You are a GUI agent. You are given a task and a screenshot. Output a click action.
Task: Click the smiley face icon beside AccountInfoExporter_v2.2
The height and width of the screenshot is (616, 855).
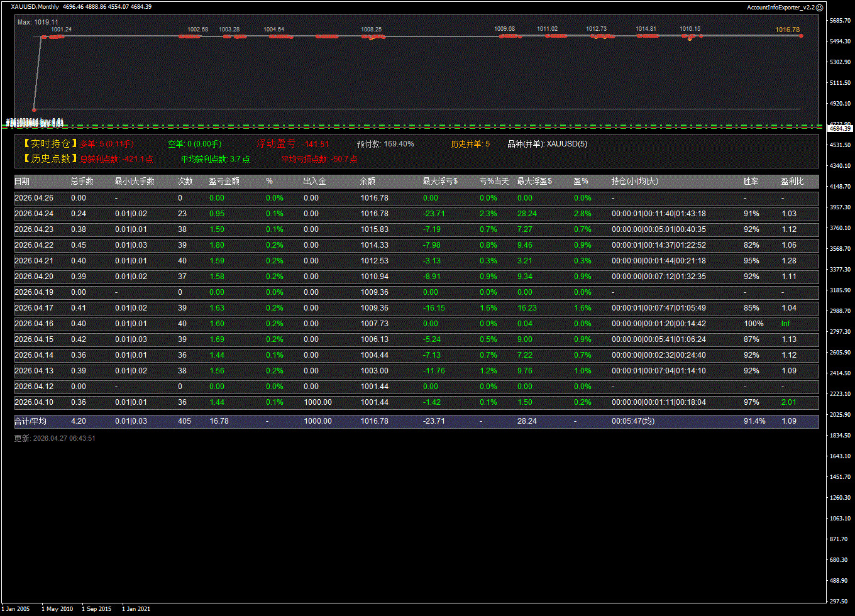point(819,7)
